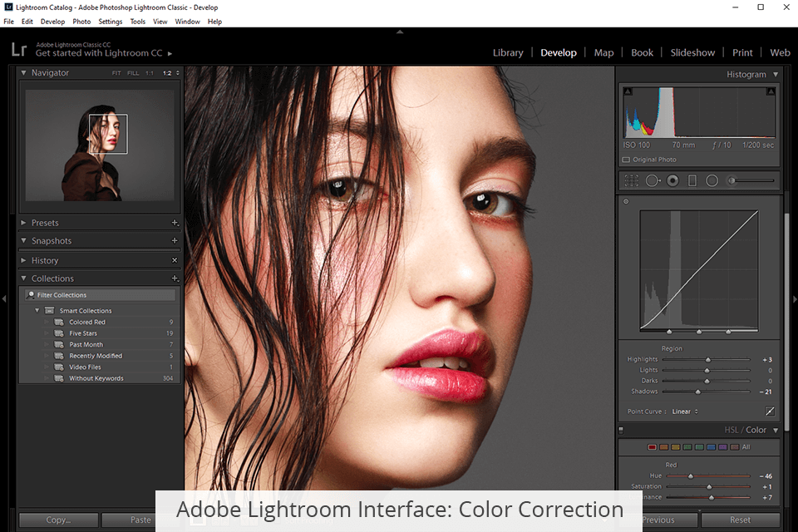Add a new preset with plus icon
798x532 pixels.
(175, 223)
